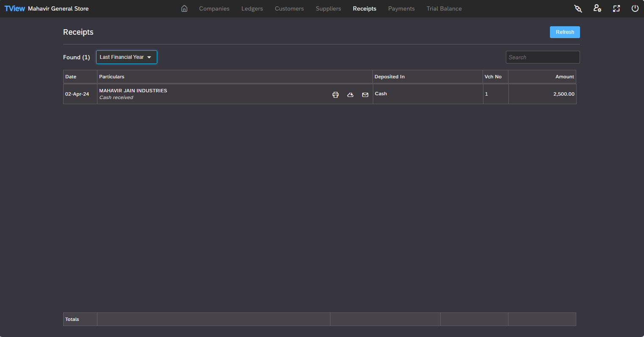Click MAHAVIR JAIN INDUSTRIES entry
This screenshot has width=644, height=337.
click(x=133, y=91)
